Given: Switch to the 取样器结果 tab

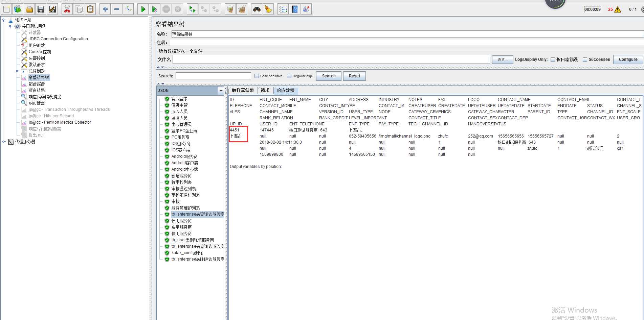Looking at the screenshot, I should pyautogui.click(x=243, y=90).
